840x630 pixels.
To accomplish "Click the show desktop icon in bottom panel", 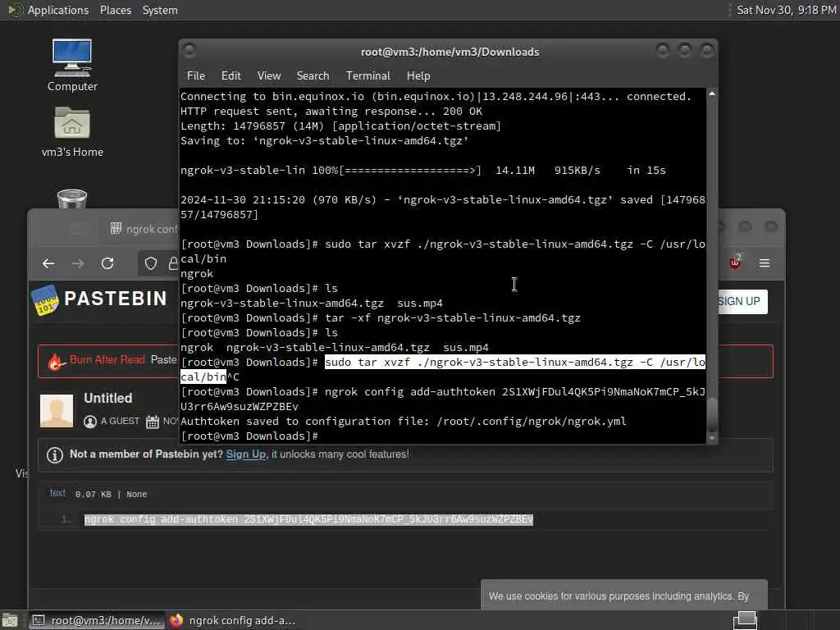I will 10,620.
